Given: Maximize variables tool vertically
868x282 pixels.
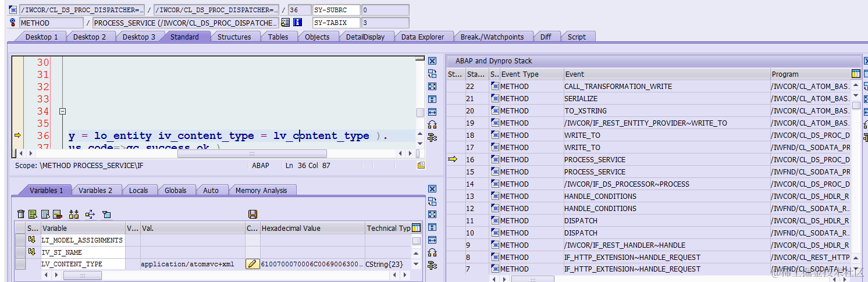Looking at the screenshot, I should point(432,227).
